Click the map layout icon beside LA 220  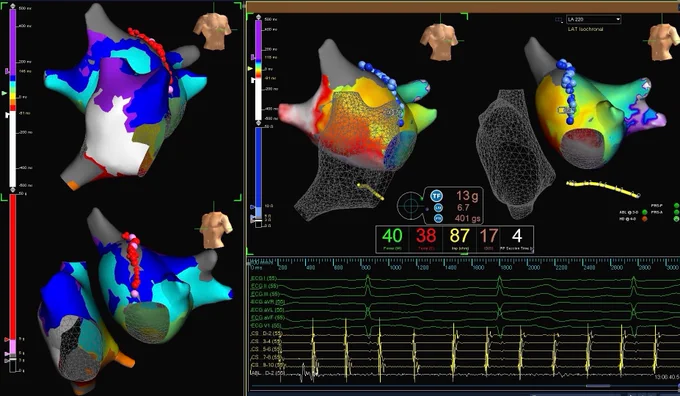pyautogui.click(x=559, y=20)
